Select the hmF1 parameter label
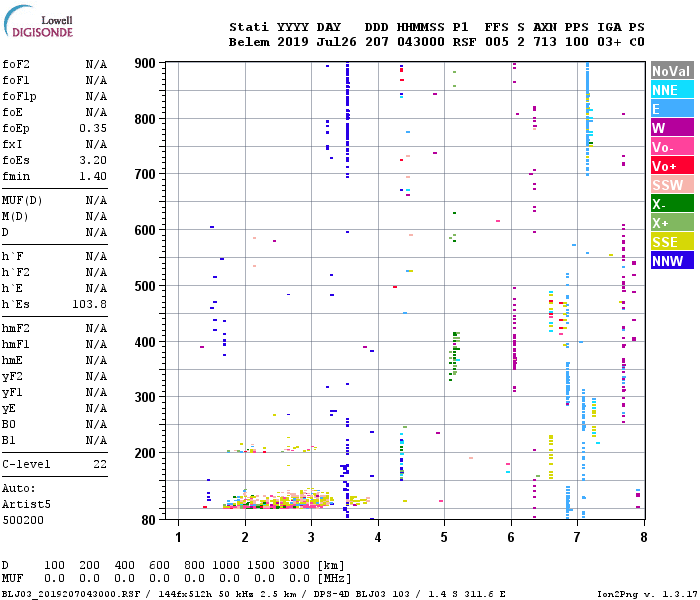This screenshot has height=600, width=700. [16, 344]
